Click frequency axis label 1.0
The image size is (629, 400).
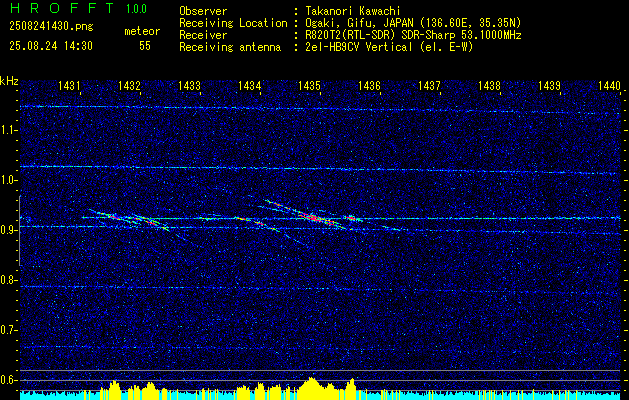pyautogui.click(x=8, y=180)
